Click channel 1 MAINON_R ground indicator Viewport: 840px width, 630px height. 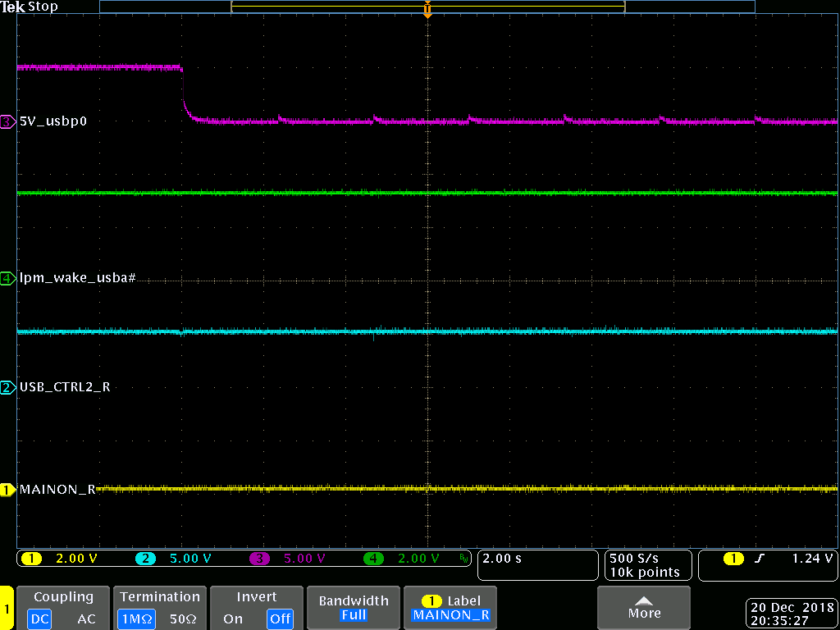[7, 490]
